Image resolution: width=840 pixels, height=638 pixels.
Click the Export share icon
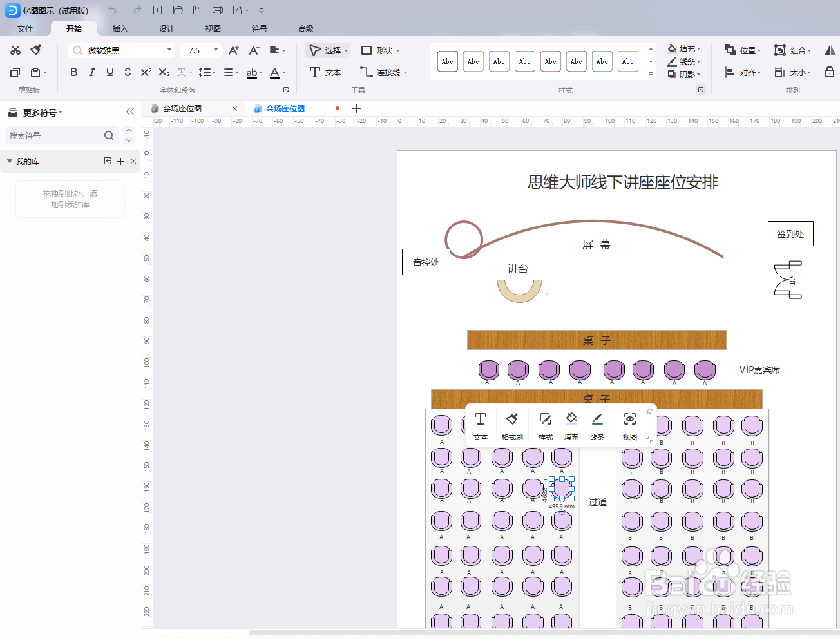click(238, 10)
